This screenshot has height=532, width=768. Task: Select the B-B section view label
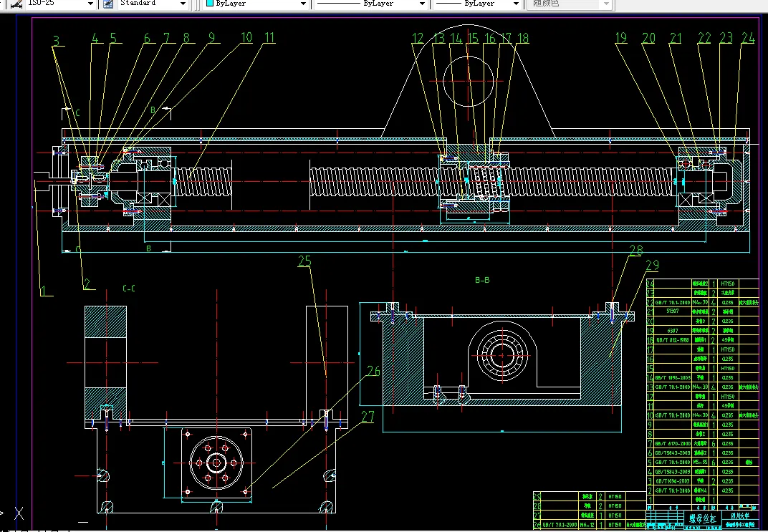(x=482, y=280)
